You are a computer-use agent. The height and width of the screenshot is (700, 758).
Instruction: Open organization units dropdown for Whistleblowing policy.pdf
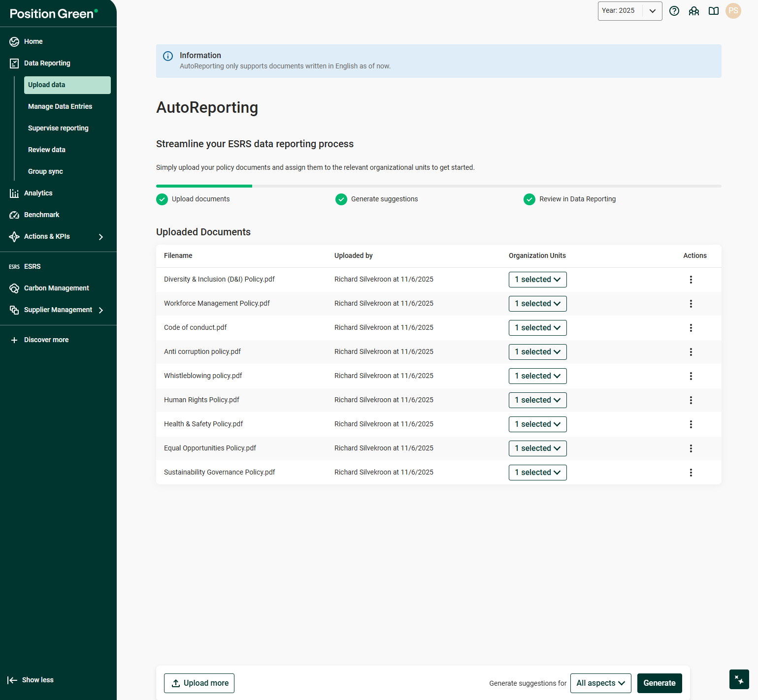[537, 376]
